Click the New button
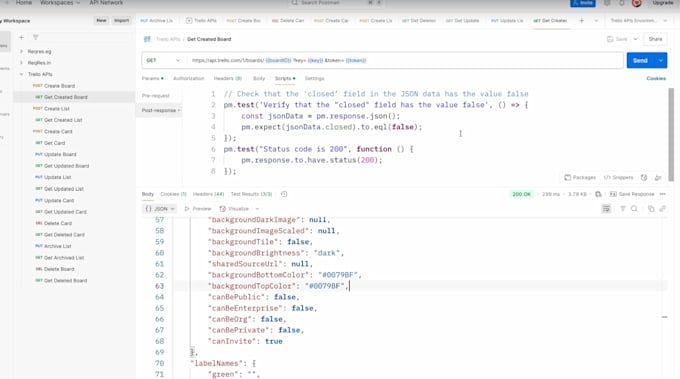 [101, 20]
